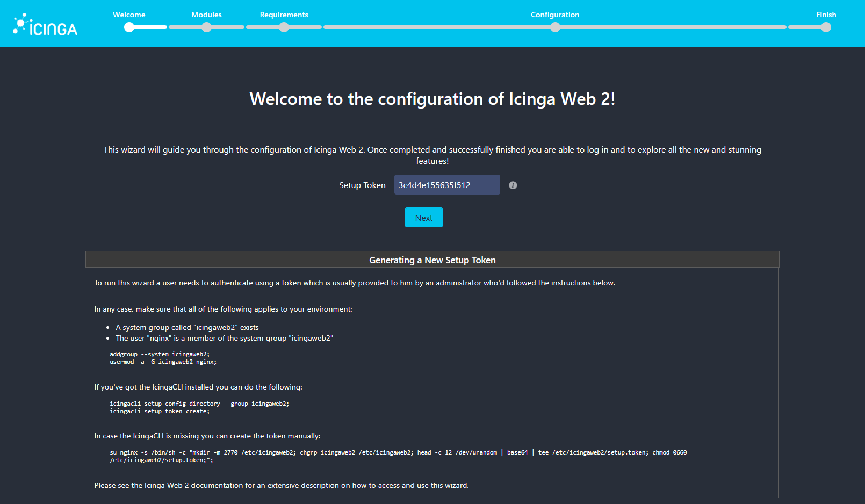The width and height of the screenshot is (865, 504).
Task: Switch to the Requirements step label
Action: pyautogui.click(x=284, y=15)
